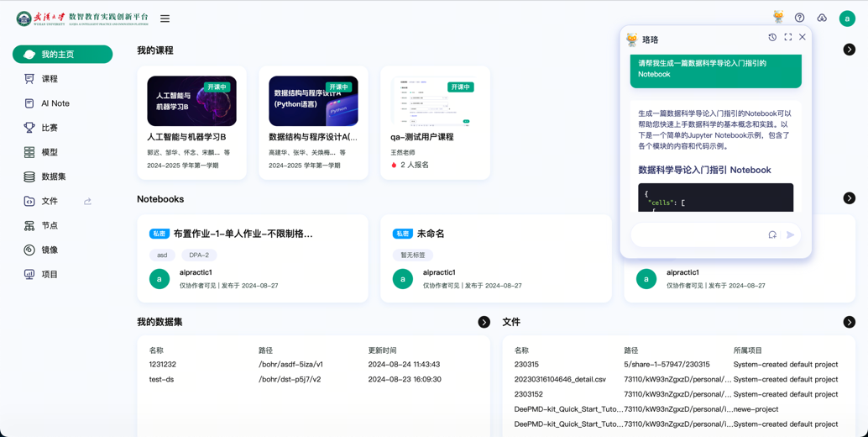Screen dimensions: 868x437
Task: Open the robot assistant icon in header
Action: (x=778, y=18)
